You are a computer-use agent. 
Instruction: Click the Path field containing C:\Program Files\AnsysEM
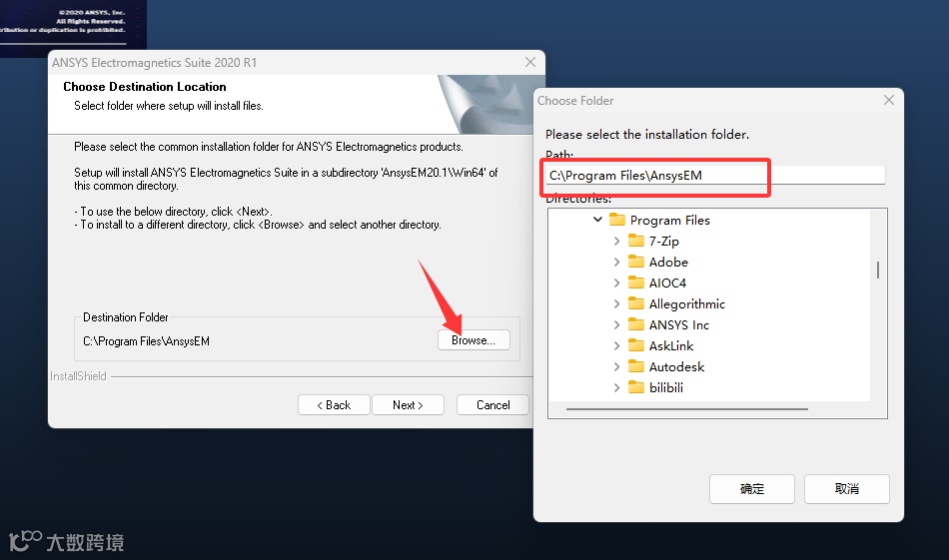point(715,176)
